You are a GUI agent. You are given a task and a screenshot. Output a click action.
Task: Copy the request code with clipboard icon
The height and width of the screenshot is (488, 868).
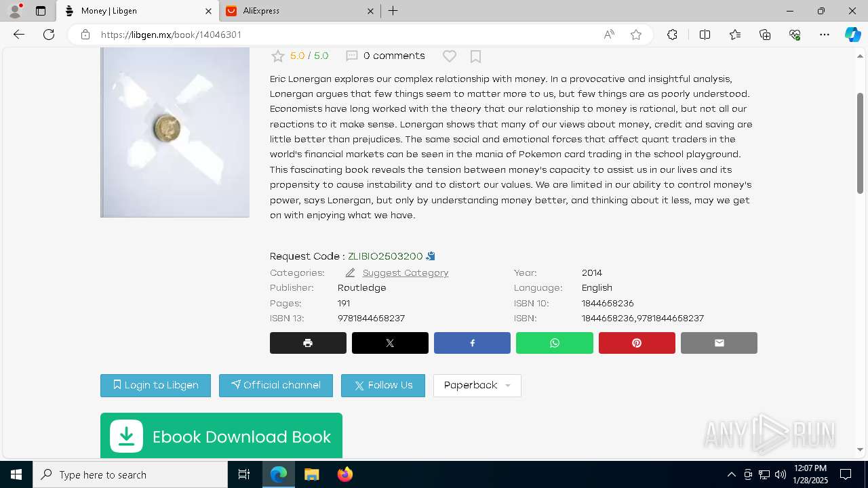pyautogui.click(x=431, y=256)
